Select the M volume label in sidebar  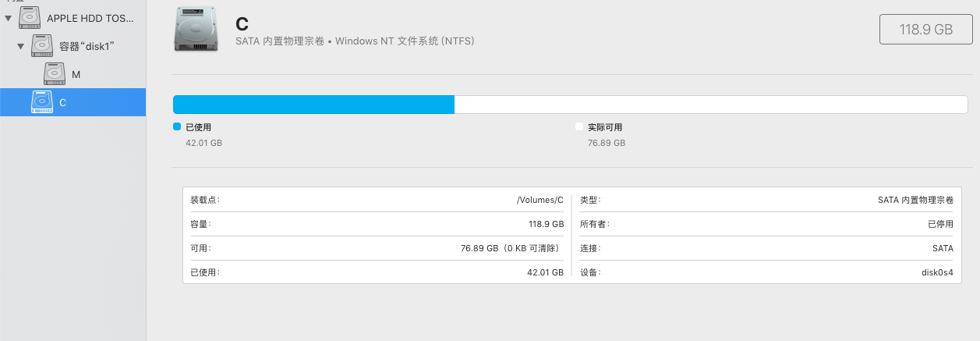76,75
